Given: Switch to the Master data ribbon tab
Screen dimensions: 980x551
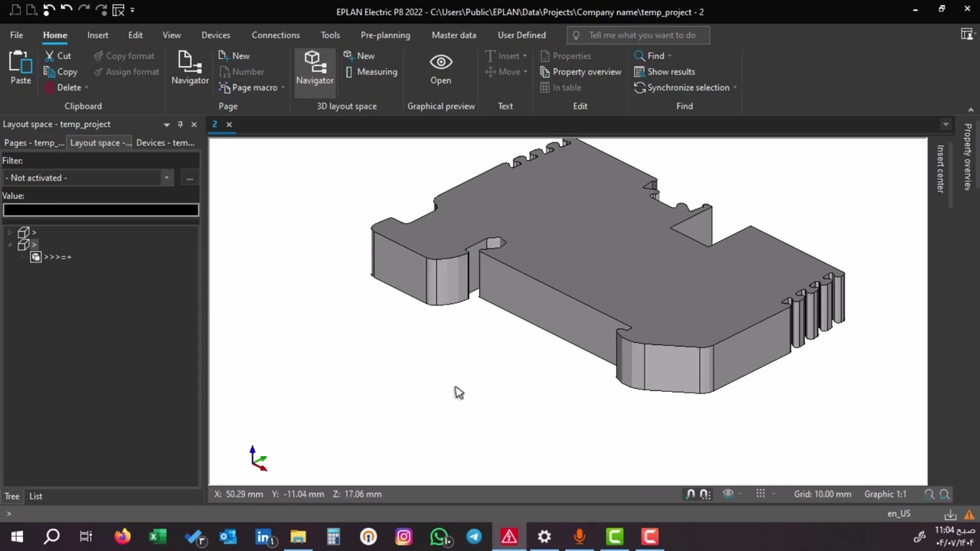Looking at the screenshot, I should point(454,35).
